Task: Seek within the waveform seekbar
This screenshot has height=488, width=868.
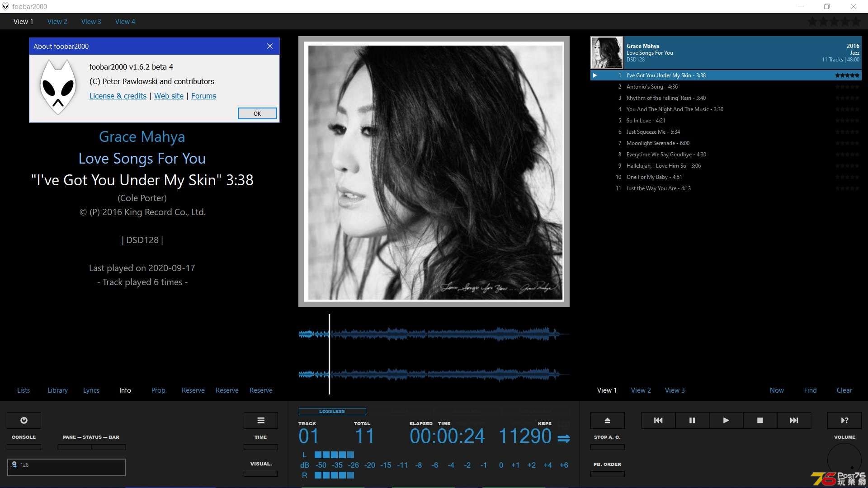Action: tap(434, 354)
